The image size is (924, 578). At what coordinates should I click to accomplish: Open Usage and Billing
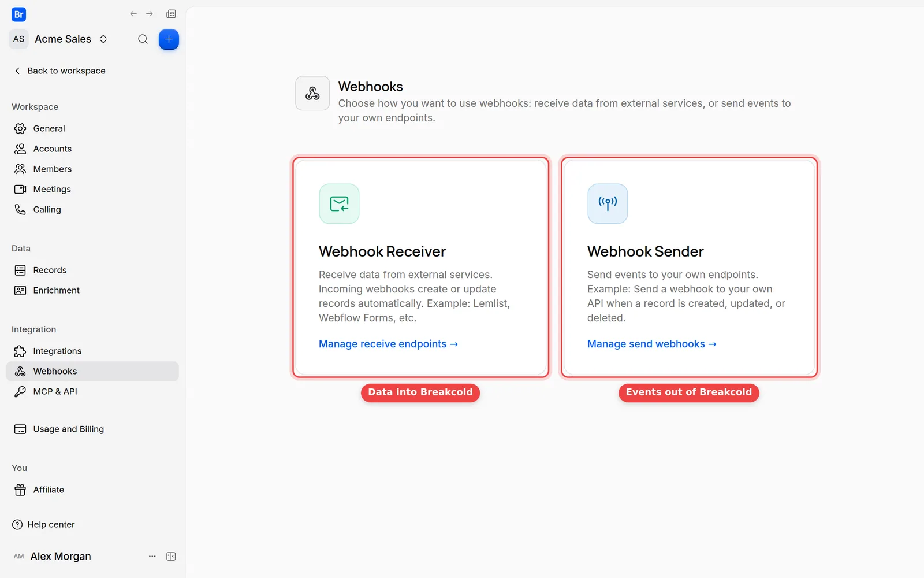point(92,429)
